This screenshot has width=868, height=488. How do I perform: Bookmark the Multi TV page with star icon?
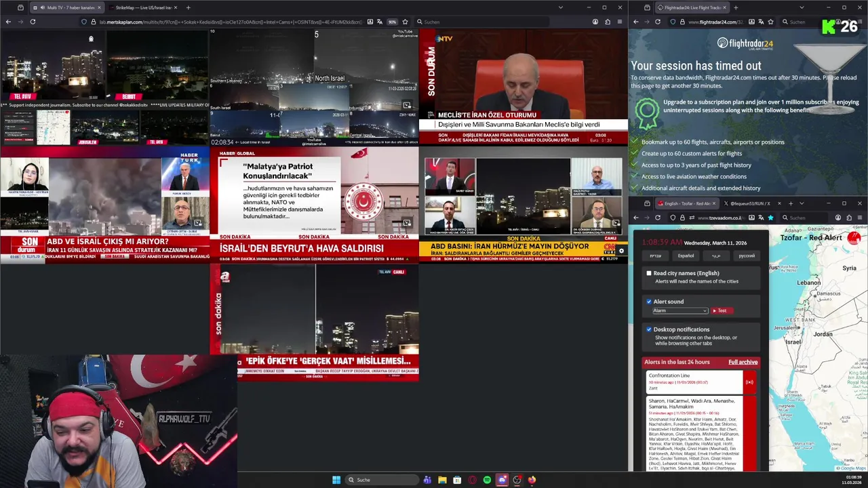405,22
